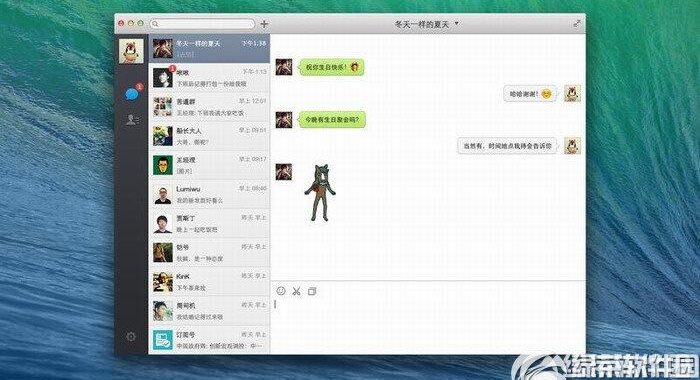Image resolution: width=700 pixels, height=380 pixels.
Task: Click the unread badge on the second conversation avatar
Action: [x=172, y=68]
